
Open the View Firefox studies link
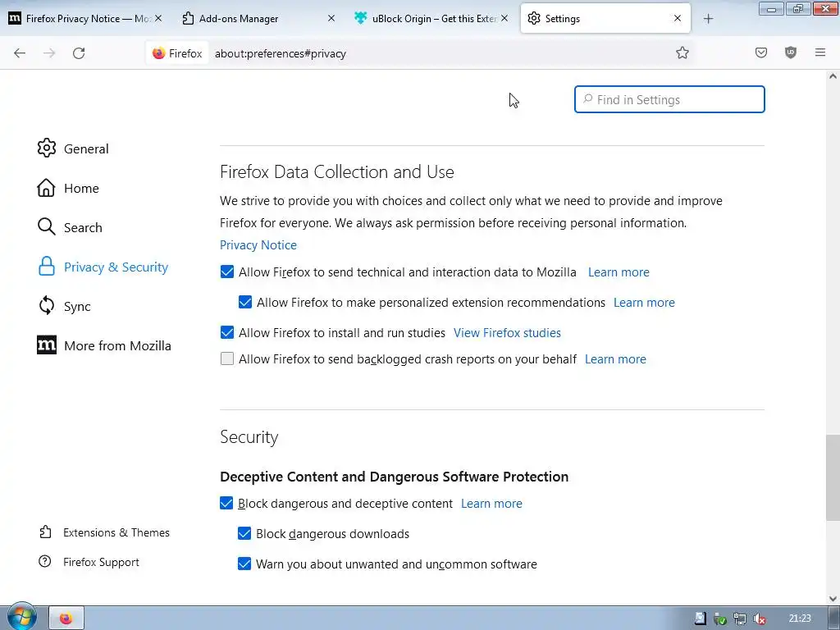(507, 333)
